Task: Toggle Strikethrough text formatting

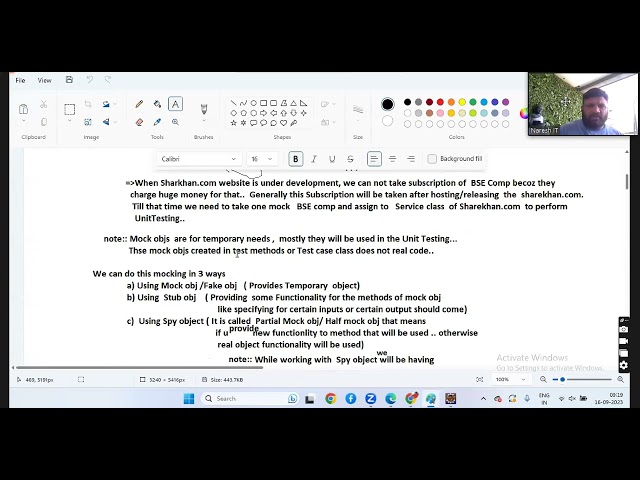Action: click(350, 159)
